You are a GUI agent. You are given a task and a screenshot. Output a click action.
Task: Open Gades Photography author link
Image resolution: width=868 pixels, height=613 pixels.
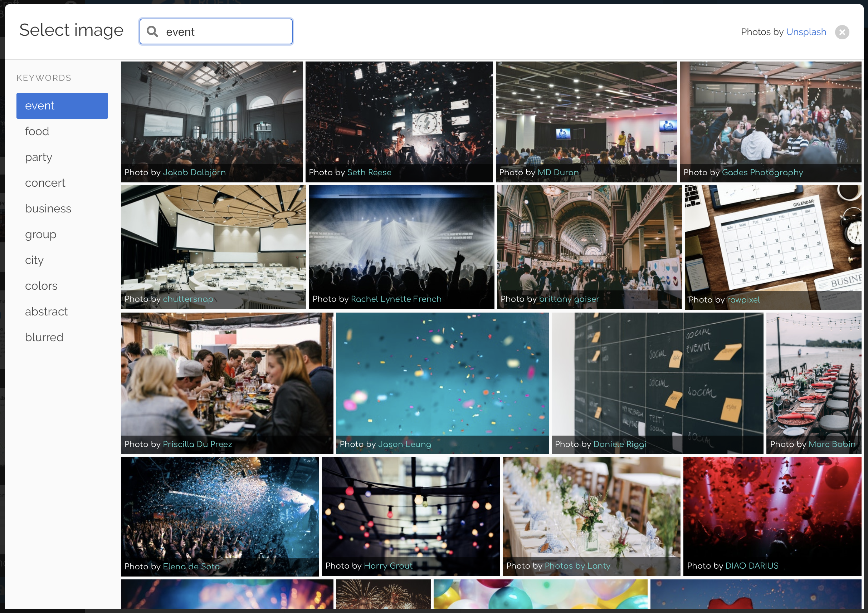762,173
